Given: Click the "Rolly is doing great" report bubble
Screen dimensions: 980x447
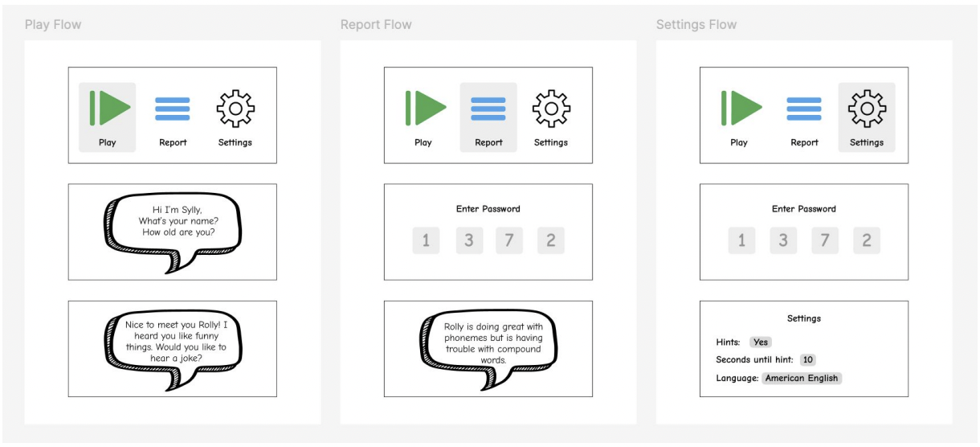Looking at the screenshot, I should click(488, 347).
